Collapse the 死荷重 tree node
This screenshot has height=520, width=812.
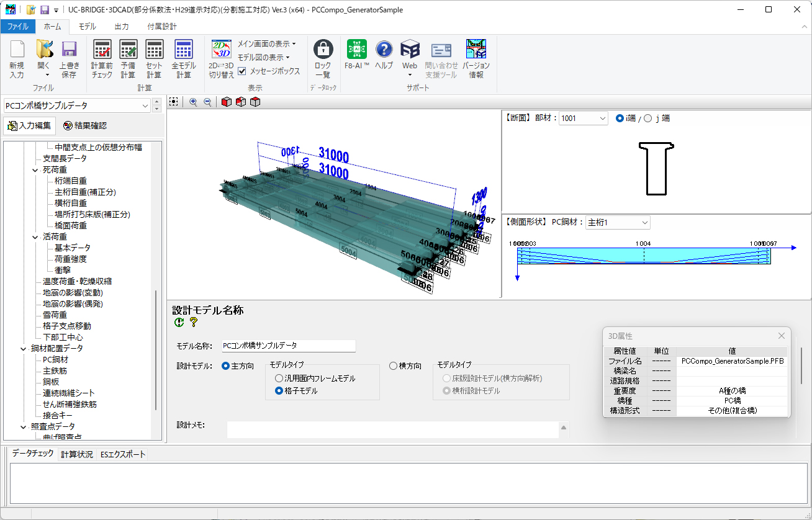click(x=35, y=170)
